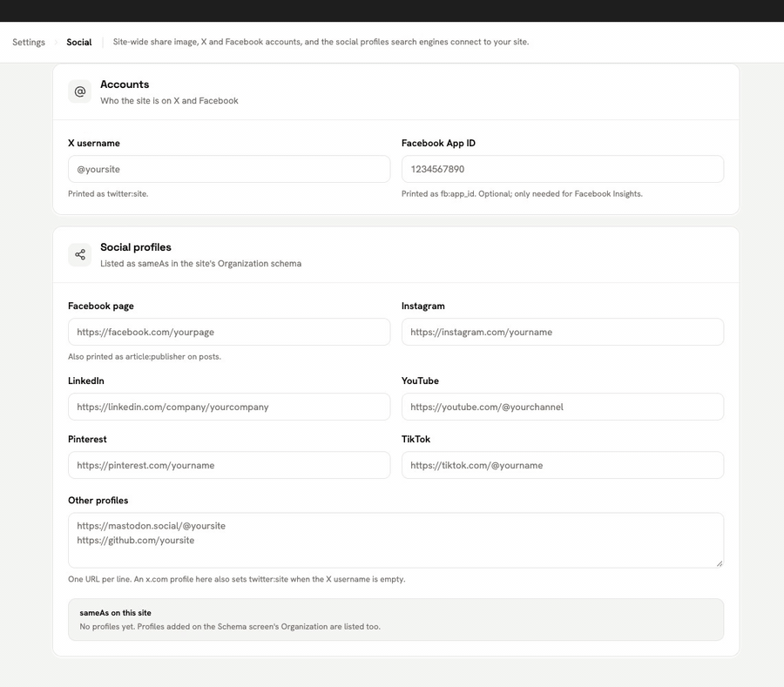Click 'Listed as sameAs' subtitle text
Viewport: 784px width, 687px height.
(x=201, y=264)
